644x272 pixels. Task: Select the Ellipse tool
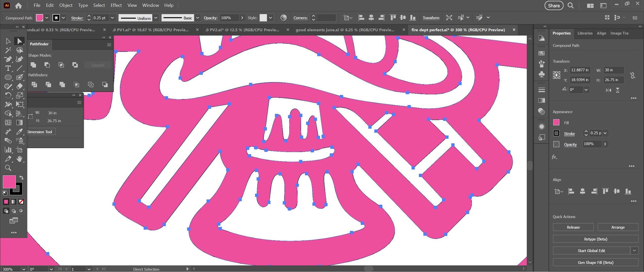[8, 77]
